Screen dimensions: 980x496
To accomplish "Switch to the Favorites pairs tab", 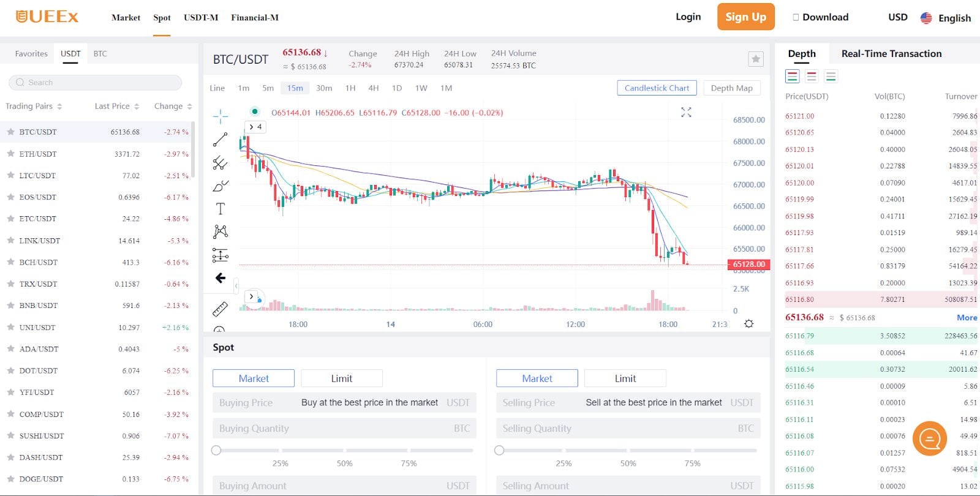I will tap(31, 54).
